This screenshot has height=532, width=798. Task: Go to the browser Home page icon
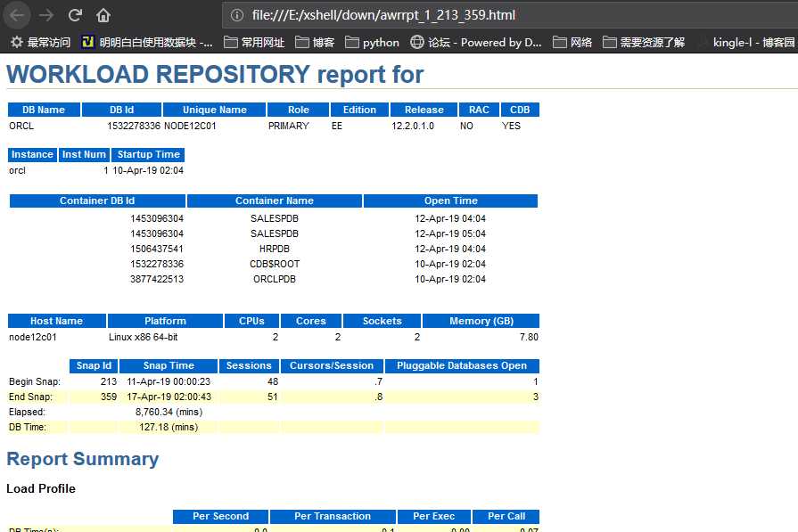[103, 15]
